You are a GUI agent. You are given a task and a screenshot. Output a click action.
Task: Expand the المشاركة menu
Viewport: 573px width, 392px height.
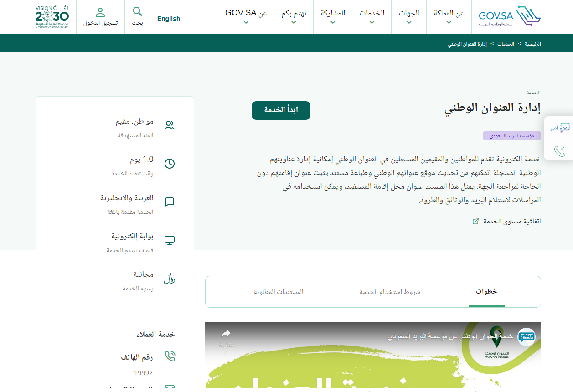[x=333, y=17]
